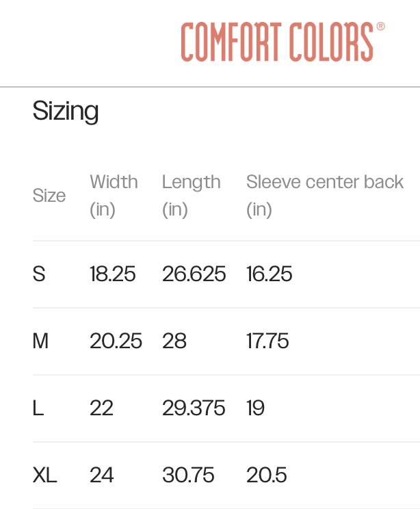Click the Width (in) column header
420x509 pixels.
(x=114, y=196)
